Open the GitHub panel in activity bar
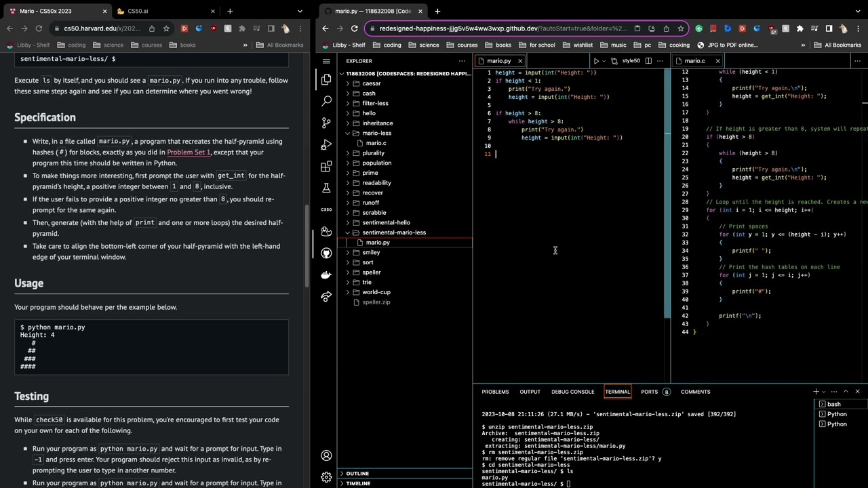This screenshot has width=868, height=488. (326, 253)
